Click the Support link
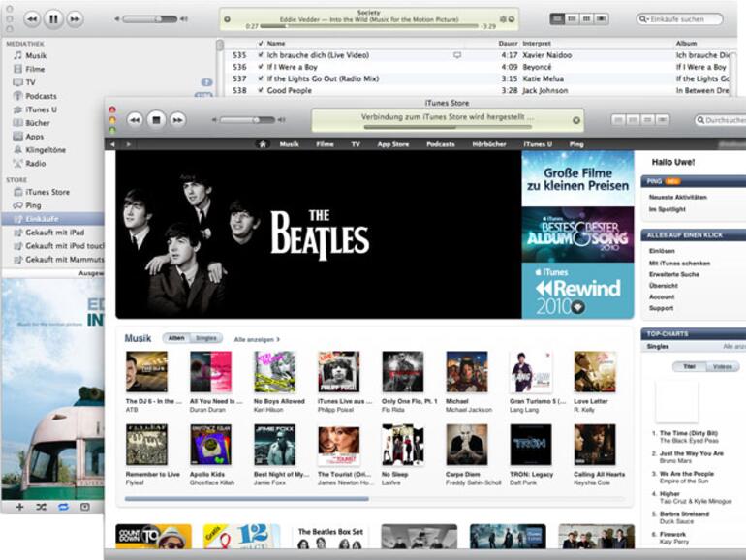Image resolution: width=746 pixels, height=560 pixels. (662, 308)
